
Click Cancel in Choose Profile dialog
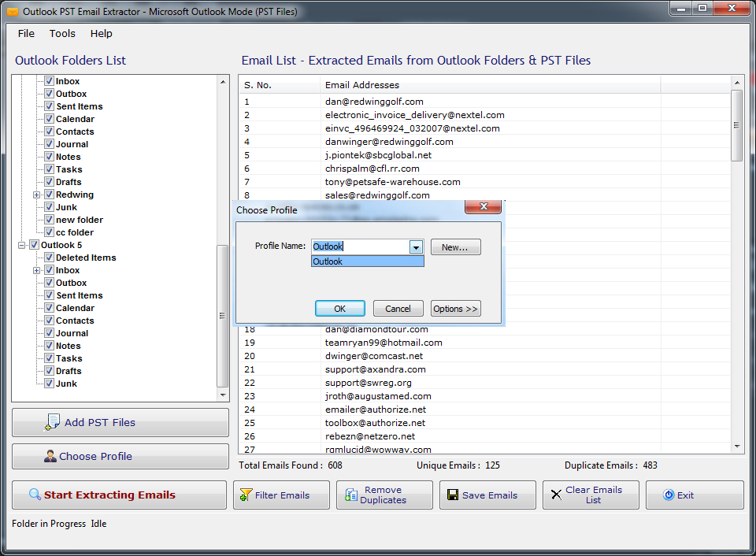398,309
